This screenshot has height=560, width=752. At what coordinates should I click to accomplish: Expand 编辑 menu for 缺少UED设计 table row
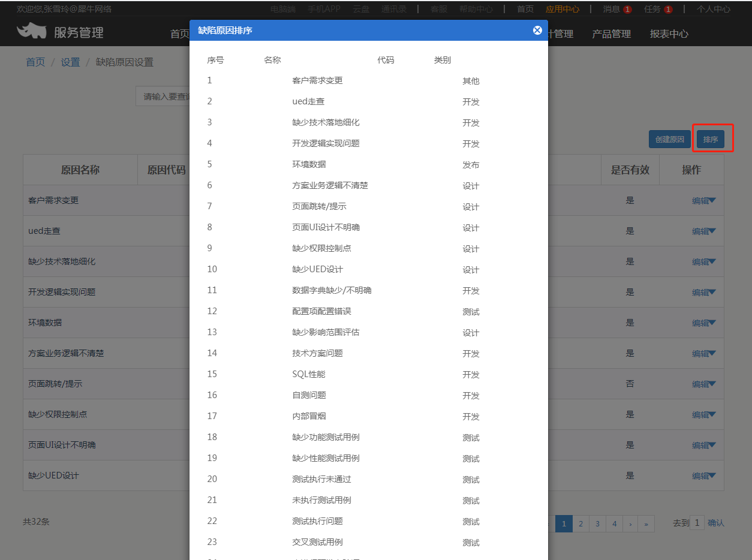point(704,476)
